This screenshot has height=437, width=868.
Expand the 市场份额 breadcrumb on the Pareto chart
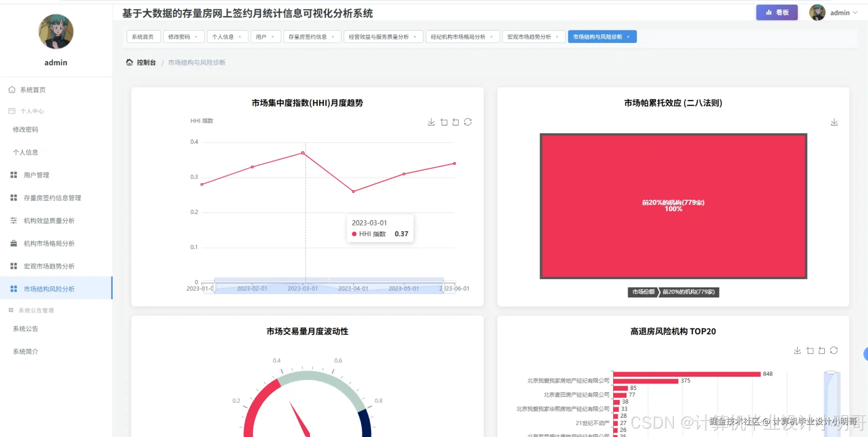(643, 292)
